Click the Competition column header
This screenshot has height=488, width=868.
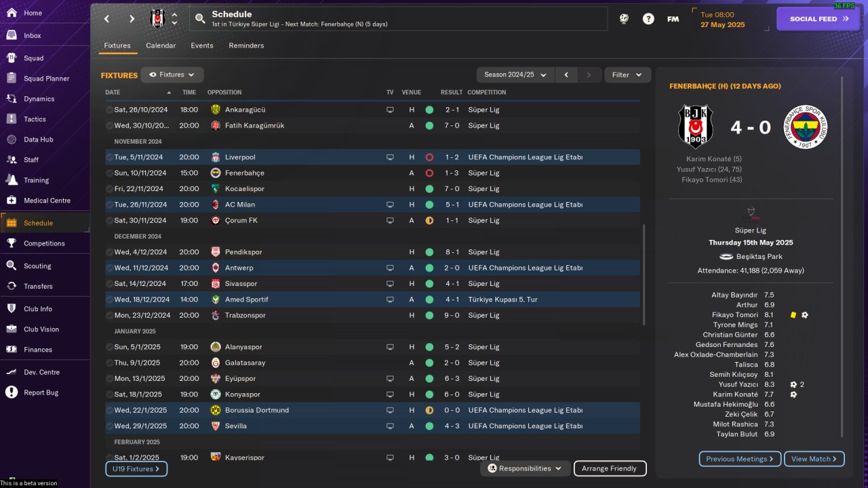(487, 92)
